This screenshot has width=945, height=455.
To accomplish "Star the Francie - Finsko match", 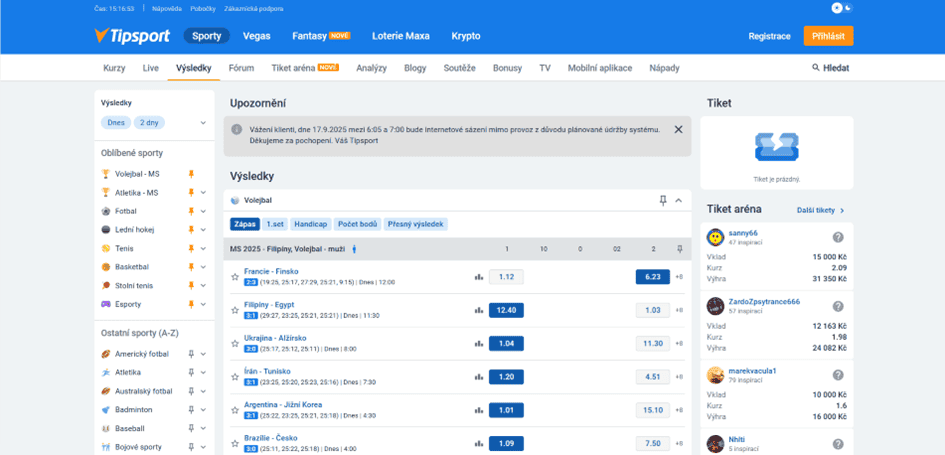I will (x=235, y=277).
